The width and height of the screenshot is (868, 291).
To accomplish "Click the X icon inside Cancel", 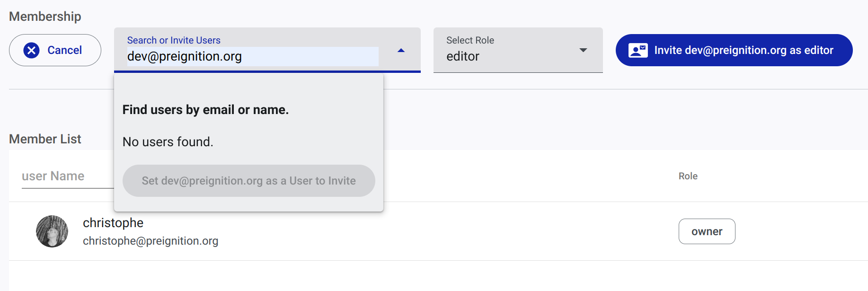I will click(x=32, y=50).
